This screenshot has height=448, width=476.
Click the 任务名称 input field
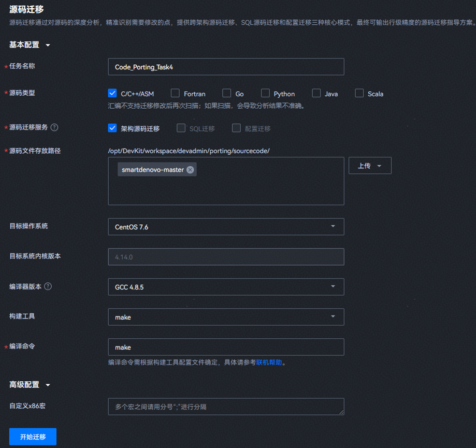[x=226, y=67]
